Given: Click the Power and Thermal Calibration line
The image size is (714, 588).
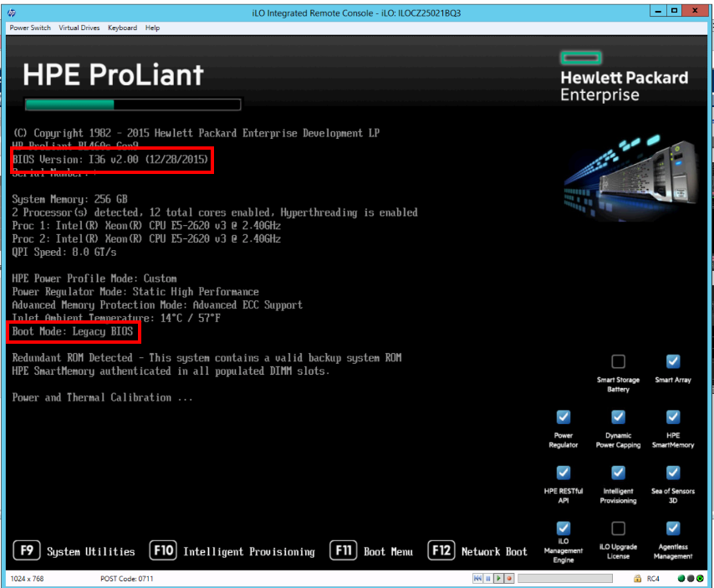Looking at the screenshot, I should point(103,397).
